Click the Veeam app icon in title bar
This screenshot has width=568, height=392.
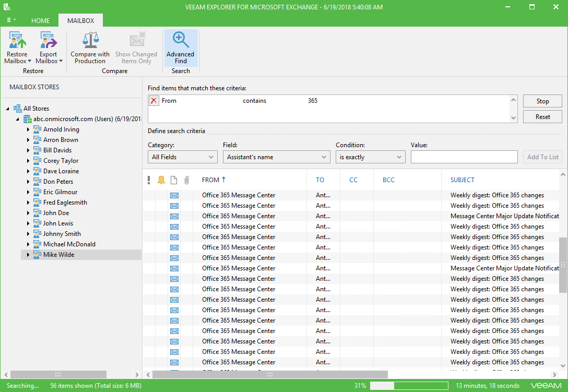(x=6, y=7)
